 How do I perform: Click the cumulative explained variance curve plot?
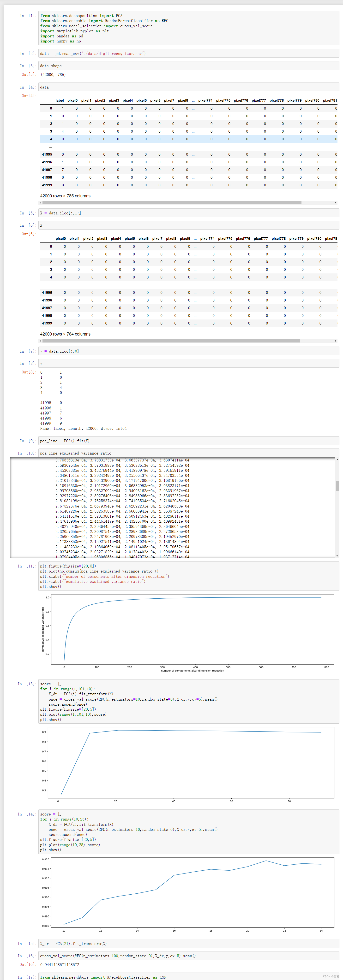click(x=193, y=629)
